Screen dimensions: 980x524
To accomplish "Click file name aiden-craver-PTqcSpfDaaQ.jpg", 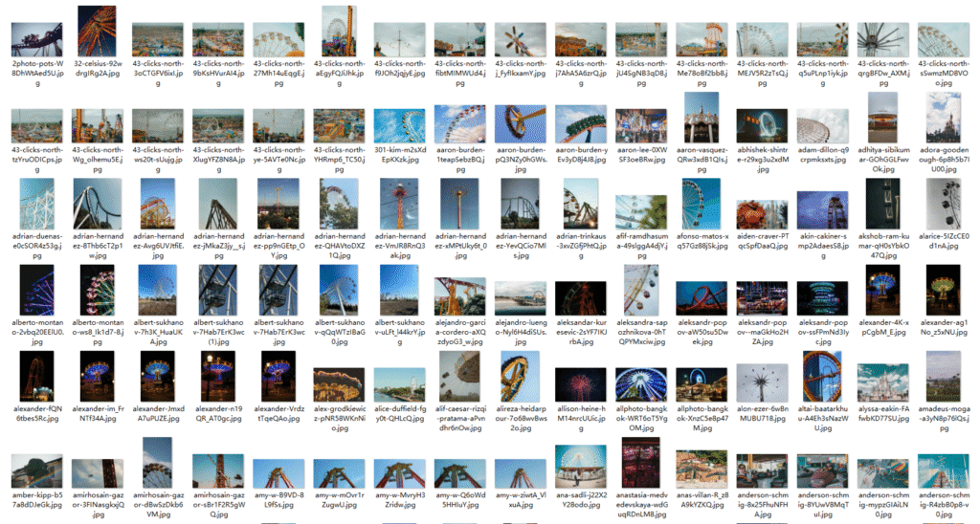I will point(763,242).
